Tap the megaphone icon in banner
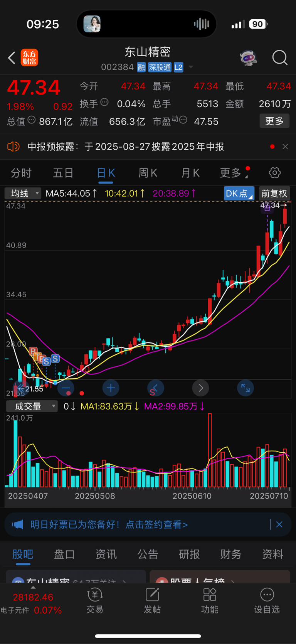 17,524
